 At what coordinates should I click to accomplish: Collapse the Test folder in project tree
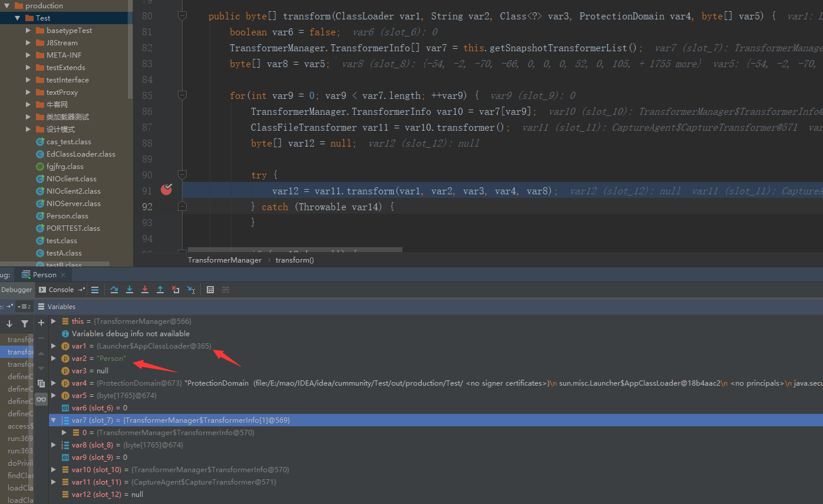18,18
